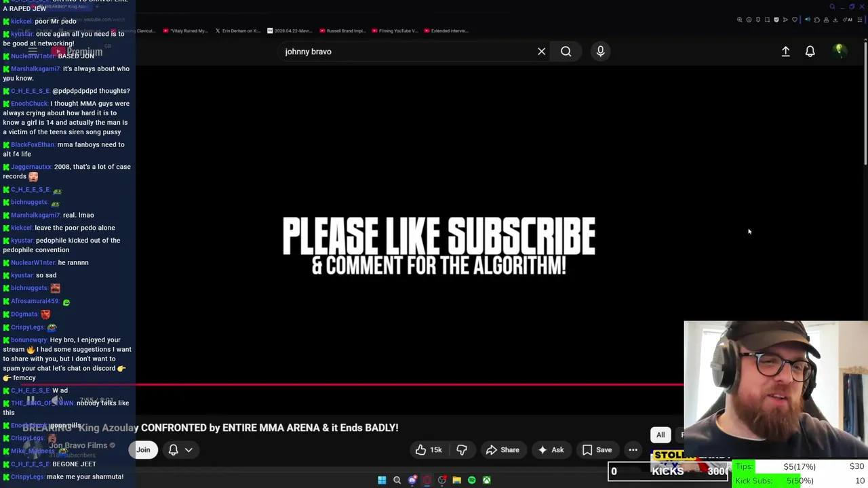Click chat username 'BlackFoxEthan'
868x488 pixels.
pos(33,144)
